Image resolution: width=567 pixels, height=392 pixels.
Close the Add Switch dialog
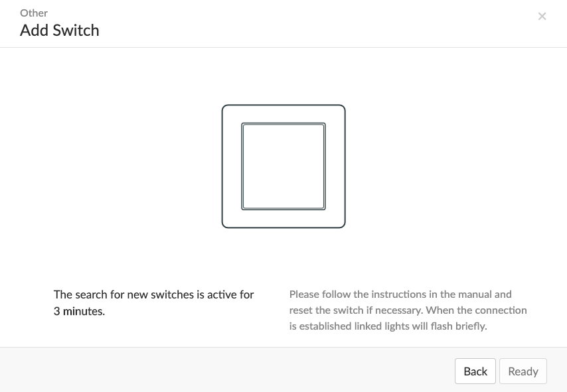click(542, 17)
